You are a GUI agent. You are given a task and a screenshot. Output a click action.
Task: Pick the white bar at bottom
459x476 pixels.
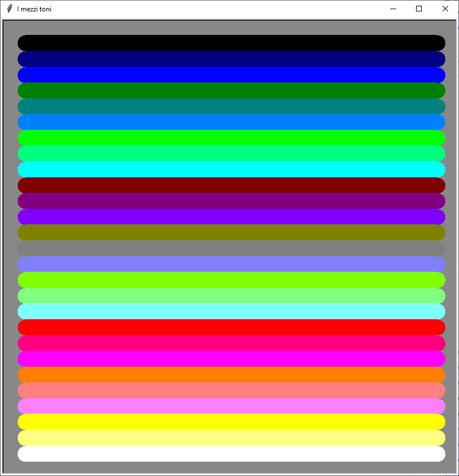[x=231, y=454]
